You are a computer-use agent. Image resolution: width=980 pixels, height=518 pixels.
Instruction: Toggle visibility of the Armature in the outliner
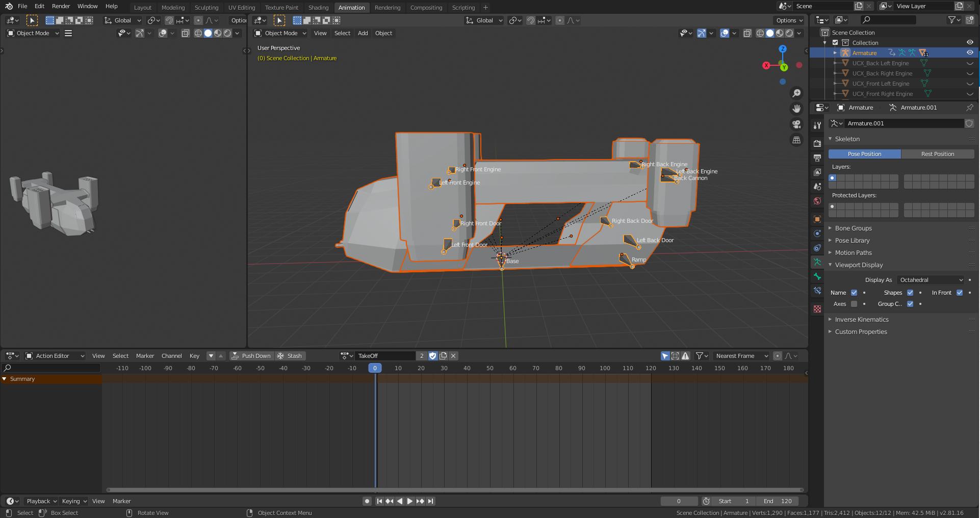pyautogui.click(x=969, y=53)
